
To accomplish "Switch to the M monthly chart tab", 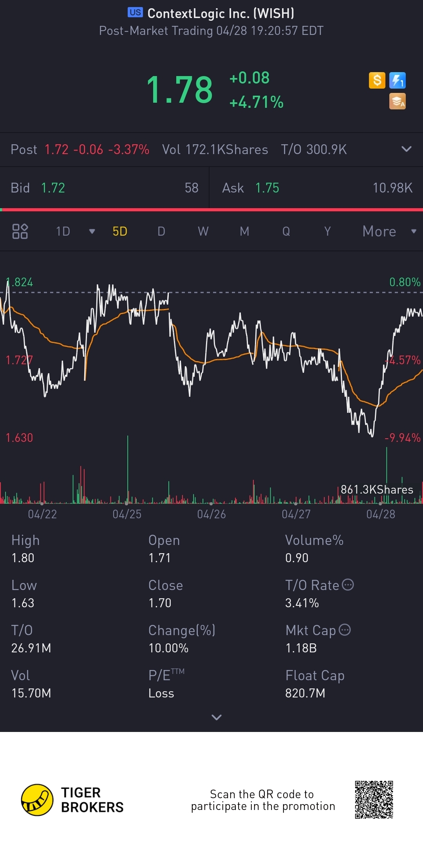I will pyautogui.click(x=244, y=231).
